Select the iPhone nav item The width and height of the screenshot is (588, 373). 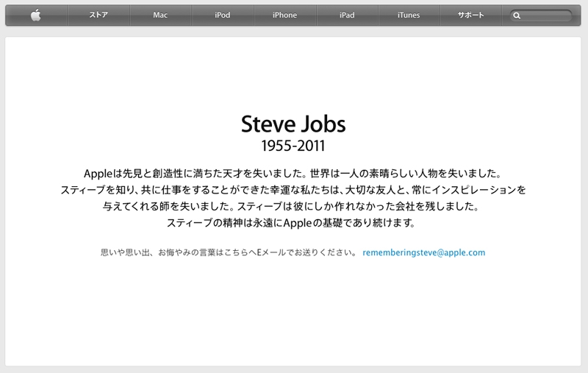tap(285, 15)
